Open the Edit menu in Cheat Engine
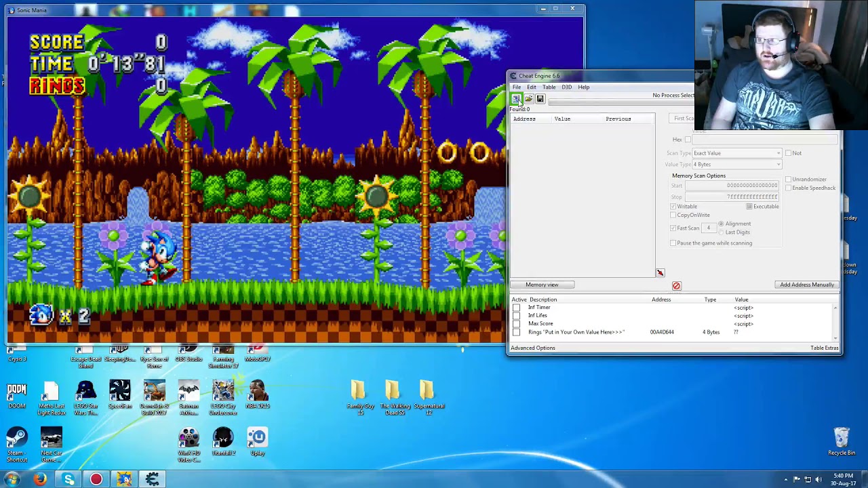 [532, 87]
